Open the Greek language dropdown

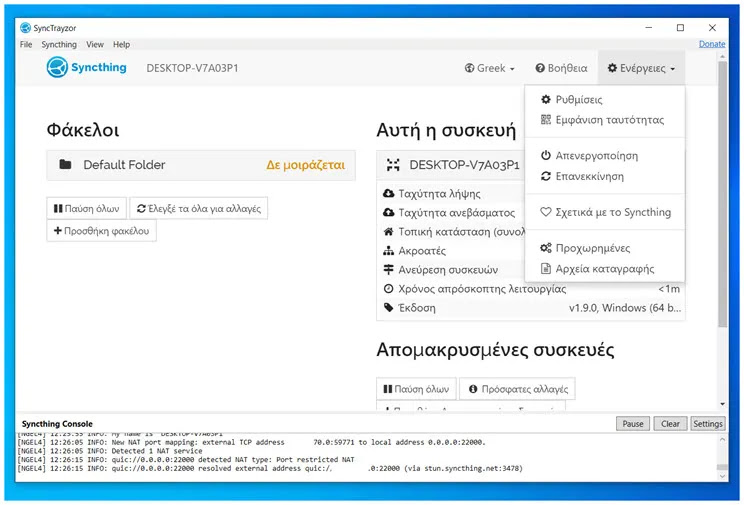click(x=489, y=68)
